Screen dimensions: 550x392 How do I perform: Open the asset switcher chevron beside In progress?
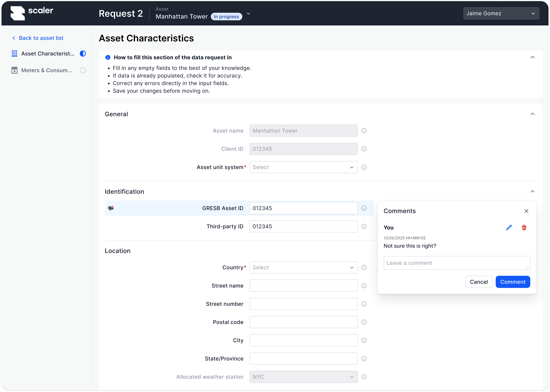[248, 14]
